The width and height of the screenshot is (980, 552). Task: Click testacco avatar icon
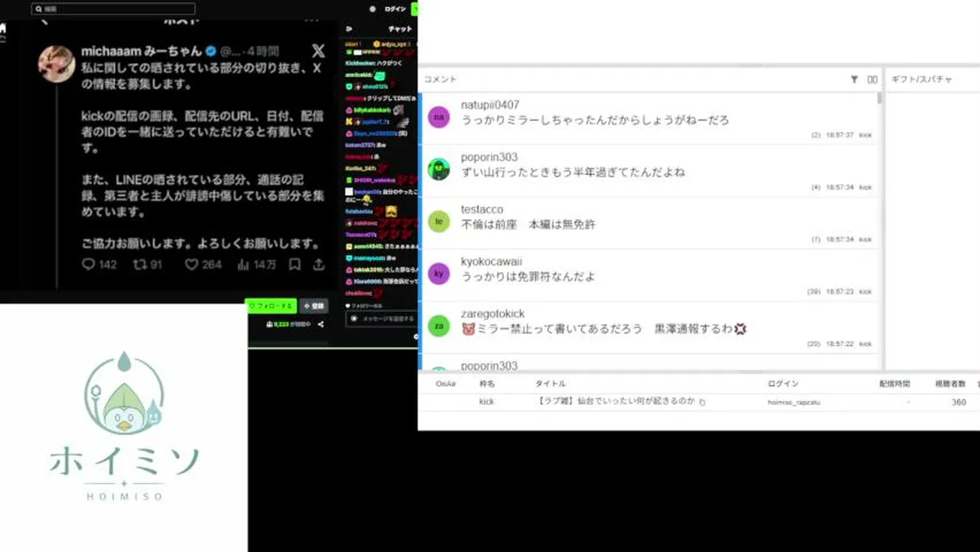tap(439, 222)
